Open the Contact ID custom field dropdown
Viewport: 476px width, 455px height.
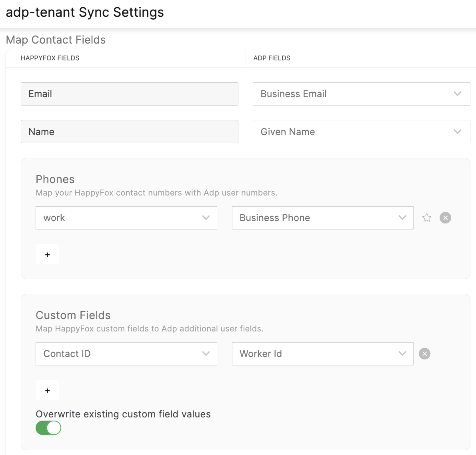point(126,354)
